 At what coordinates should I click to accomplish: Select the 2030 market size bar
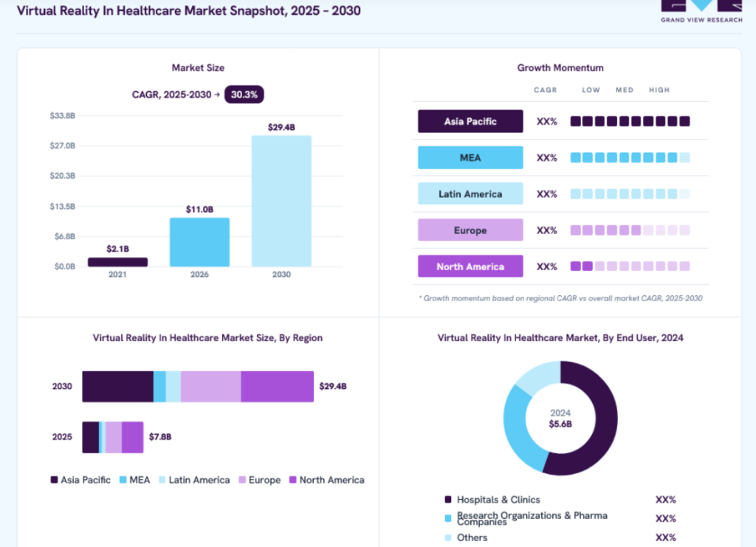click(x=281, y=201)
